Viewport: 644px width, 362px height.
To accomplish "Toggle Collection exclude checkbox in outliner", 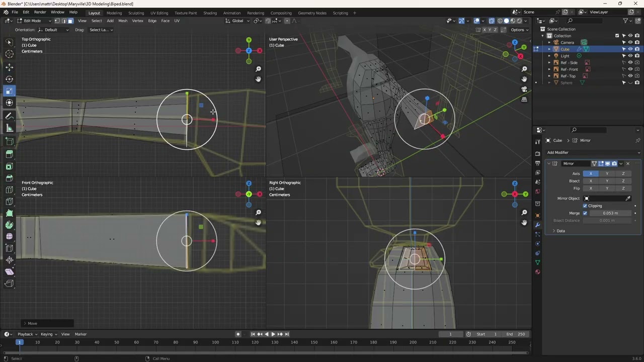I will click(617, 36).
